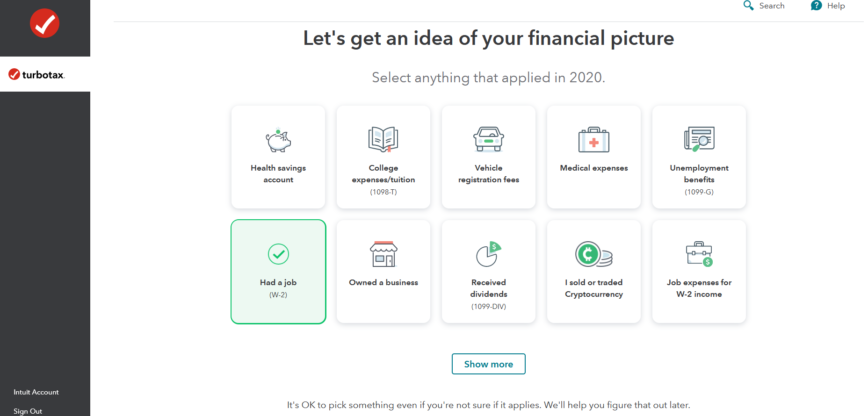Screen dimensions: 868x416
Task: Click the cryptocurrency coin icon
Action: coord(593,254)
